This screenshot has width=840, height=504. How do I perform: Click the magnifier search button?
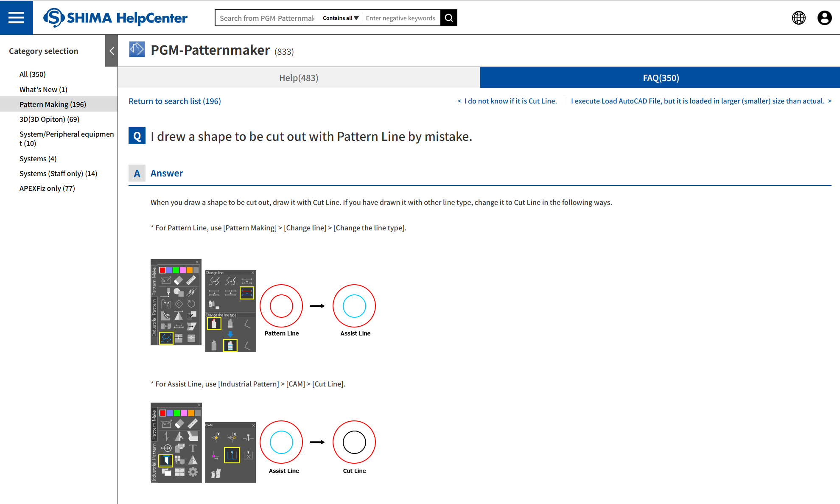tap(448, 18)
